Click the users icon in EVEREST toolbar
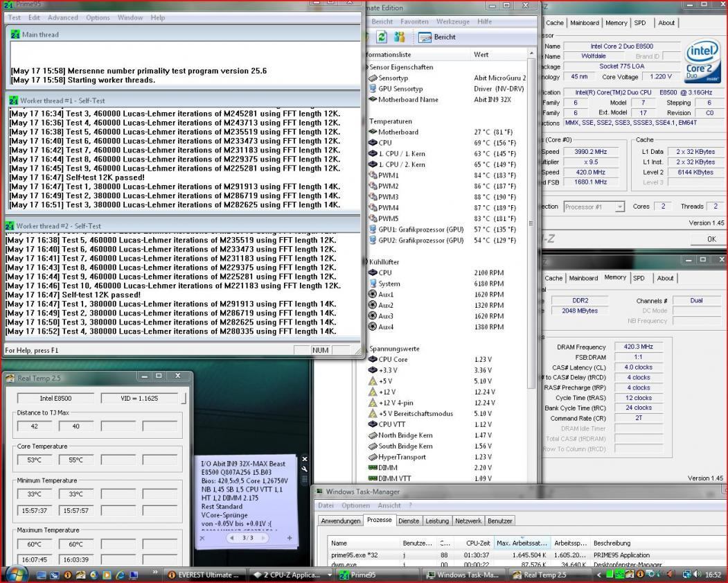 399,37
